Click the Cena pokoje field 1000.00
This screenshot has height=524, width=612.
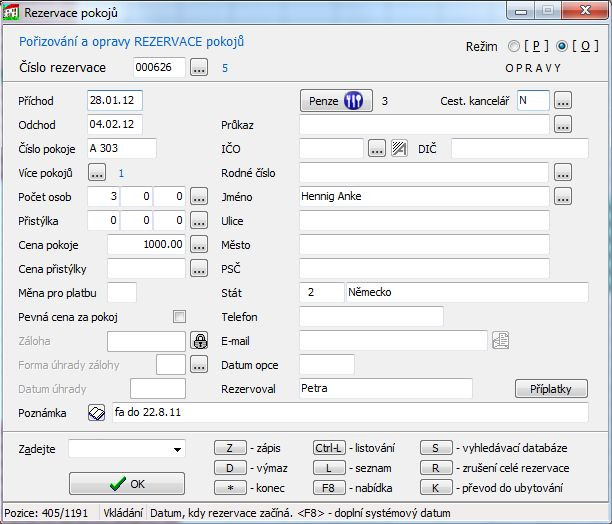146,244
